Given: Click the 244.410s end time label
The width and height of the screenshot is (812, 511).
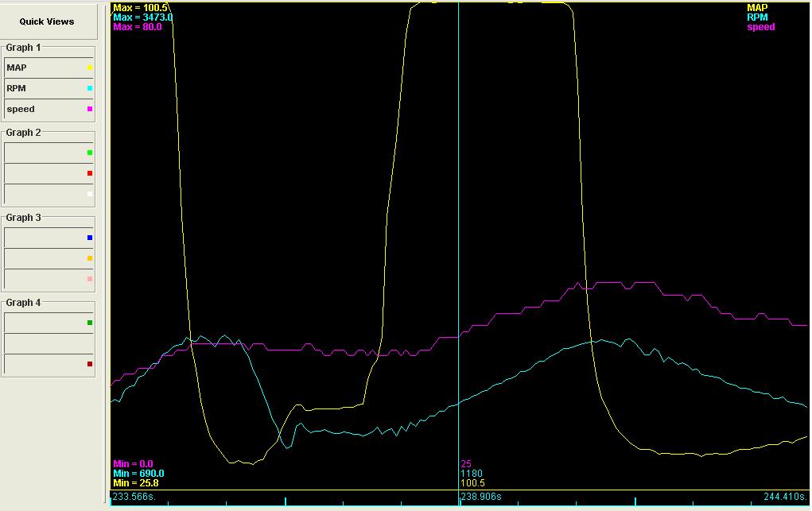Looking at the screenshot, I should 786,497.
